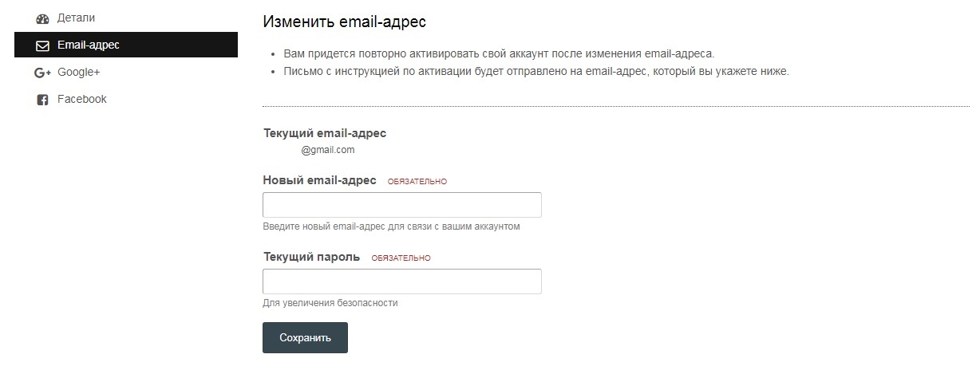Click the Изменить email-адрес heading
Viewport: 980px width, 366px height.
coord(350,22)
